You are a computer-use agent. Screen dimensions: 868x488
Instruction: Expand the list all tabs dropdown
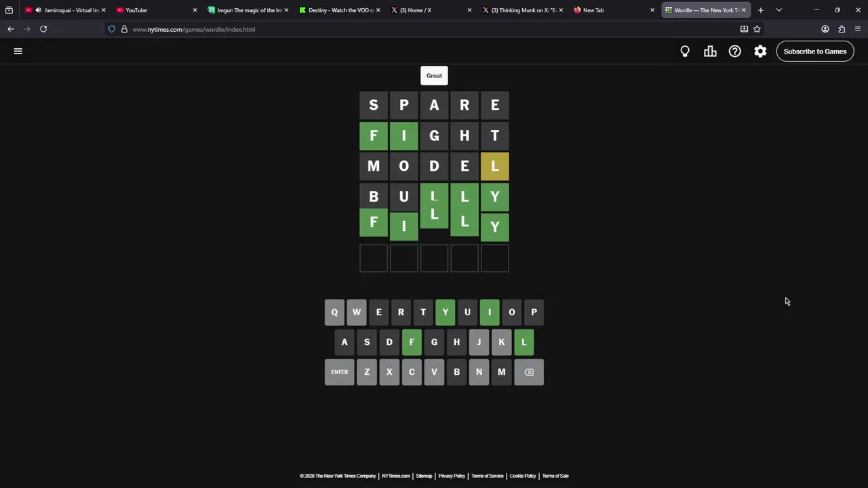[779, 10]
